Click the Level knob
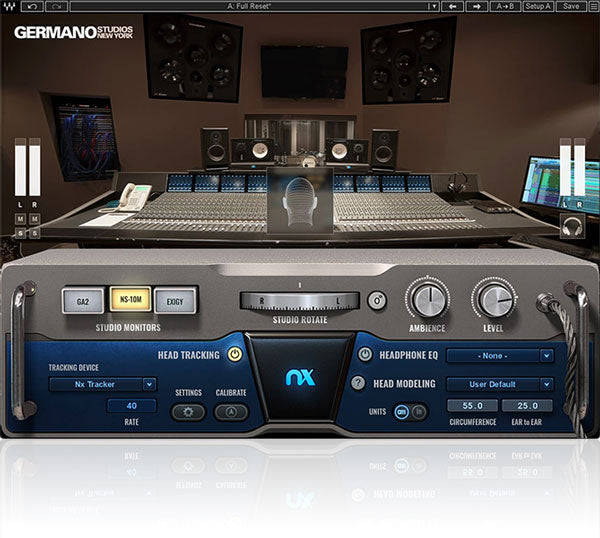This screenshot has width=600, height=538. pos(494,300)
